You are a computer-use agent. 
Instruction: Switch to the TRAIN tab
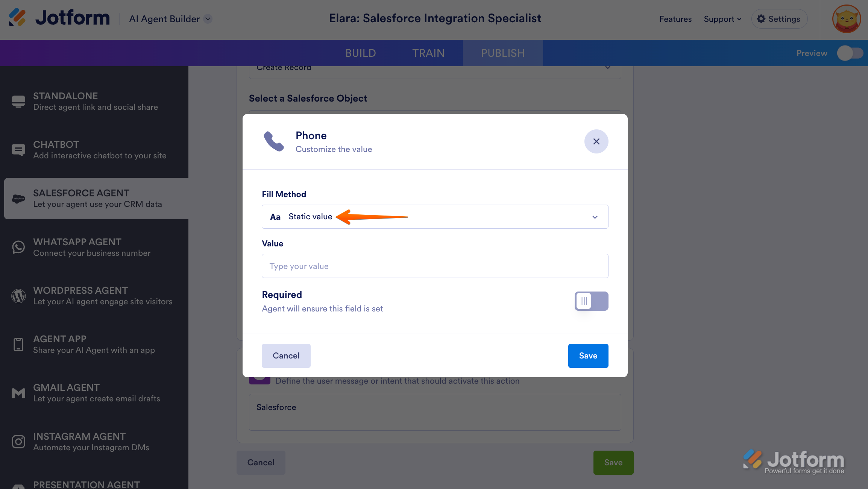(x=428, y=53)
